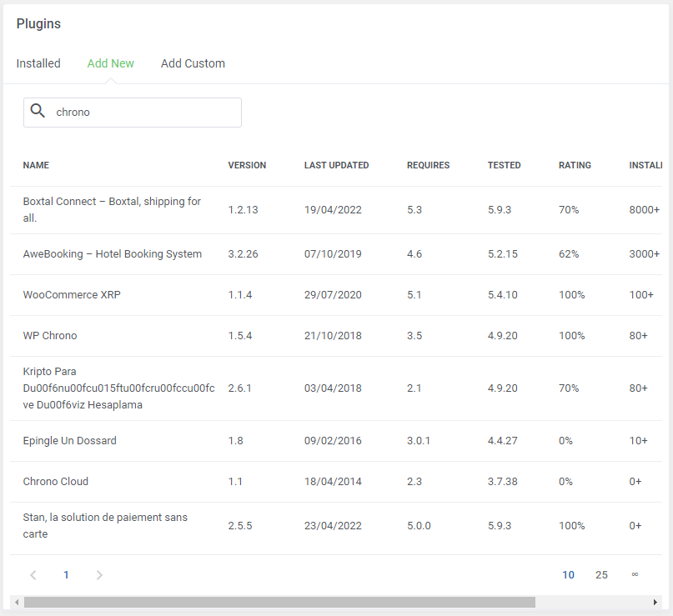The height and width of the screenshot is (616, 673).
Task: Focus the chrono search field
Action: tap(133, 113)
